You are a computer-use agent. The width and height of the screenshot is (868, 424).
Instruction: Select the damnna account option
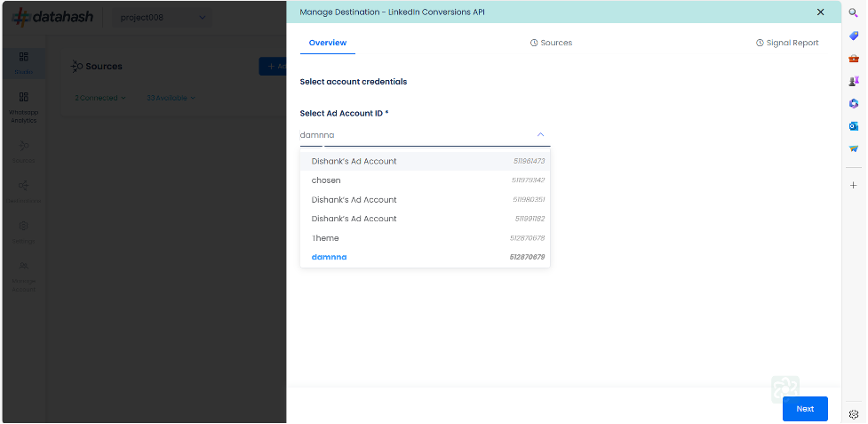pos(426,257)
